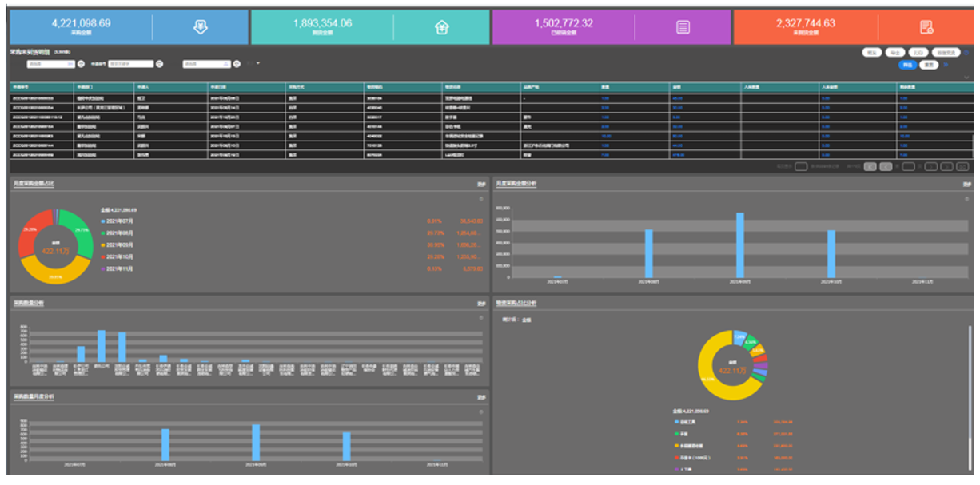Click the round icon beside the first filter field

point(81,64)
